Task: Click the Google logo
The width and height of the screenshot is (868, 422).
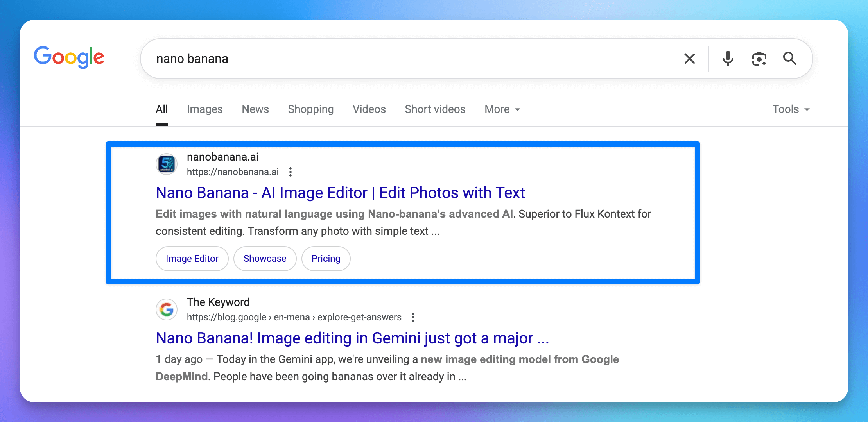Action: click(x=69, y=57)
